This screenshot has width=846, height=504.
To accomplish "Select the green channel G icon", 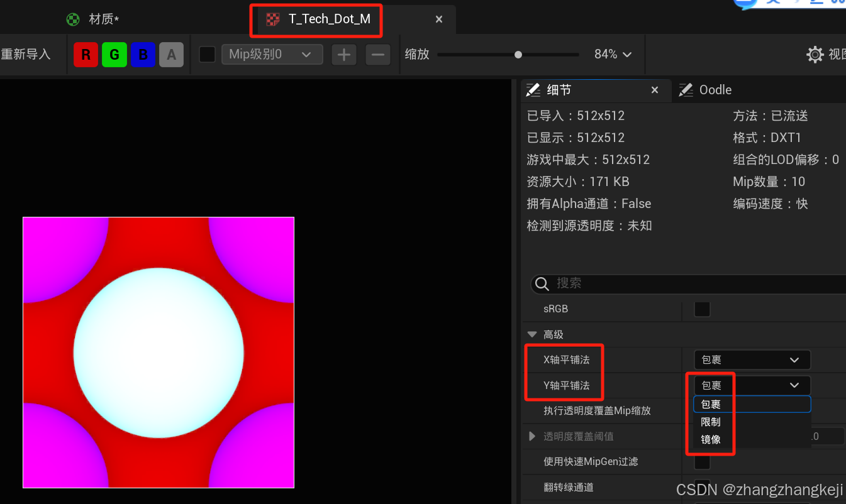I will [x=114, y=55].
